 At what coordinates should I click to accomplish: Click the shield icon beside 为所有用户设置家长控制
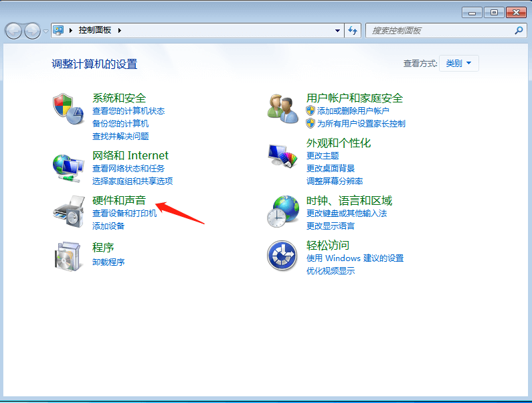(x=311, y=123)
